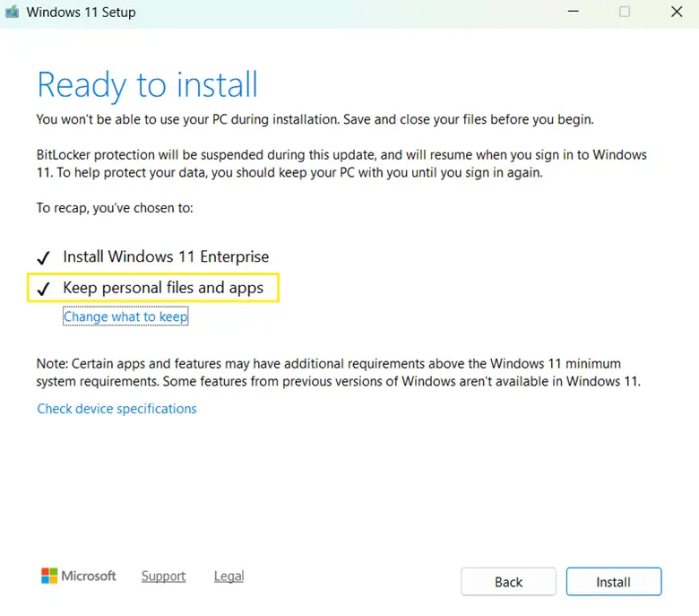Click the BitLocker protection paragraph
Image resolution: width=699 pixels, height=616 pixels.
(341, 164)
